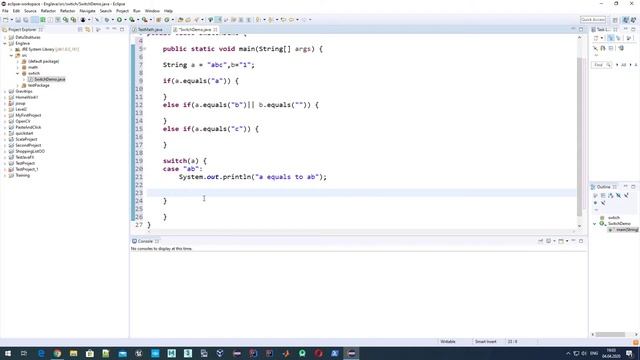This screenshot has height=360, width=640.
Task: Open the Navigate menu
Action: click(x=87, y=11)
